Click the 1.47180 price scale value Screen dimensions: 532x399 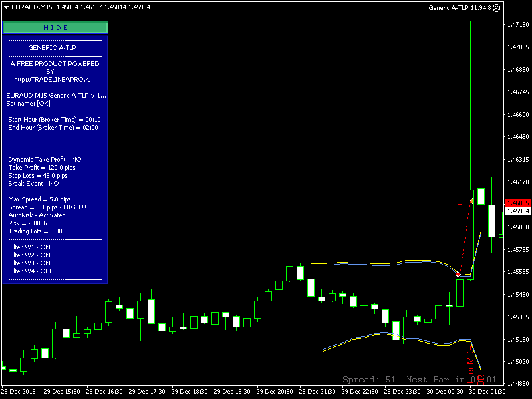(518, 25)
